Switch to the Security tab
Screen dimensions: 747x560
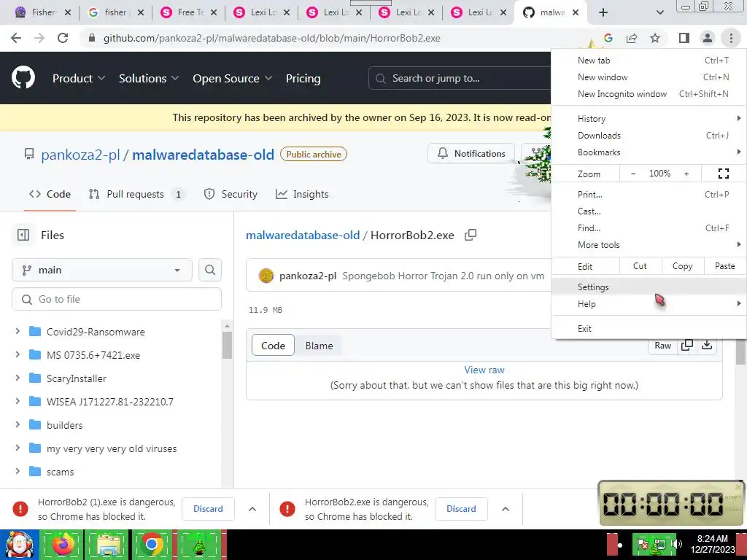231,194
